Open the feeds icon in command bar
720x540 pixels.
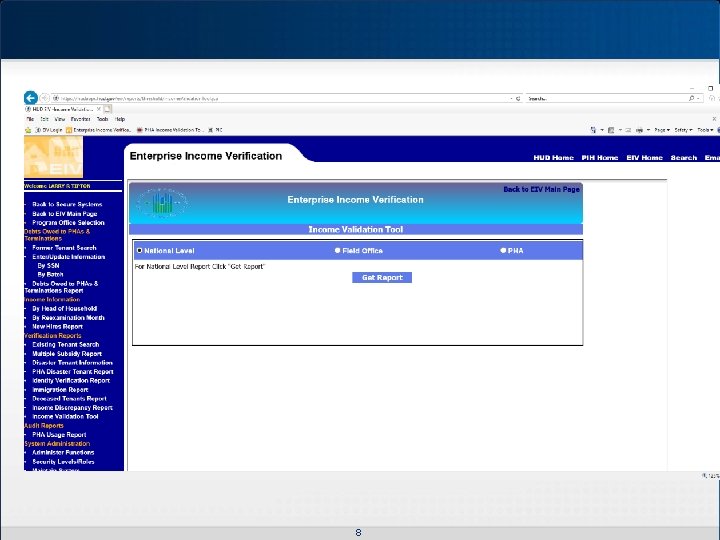[x=611, y=130]
